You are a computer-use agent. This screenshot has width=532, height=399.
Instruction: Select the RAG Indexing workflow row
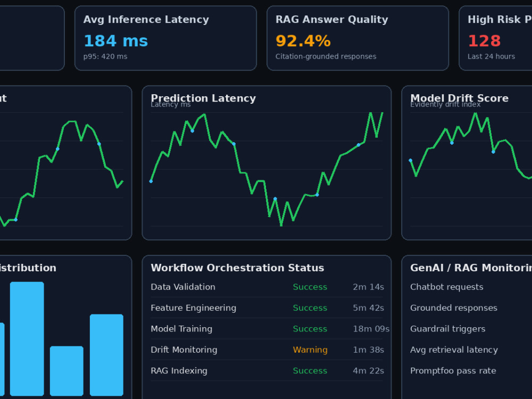(x=267, y=370)
